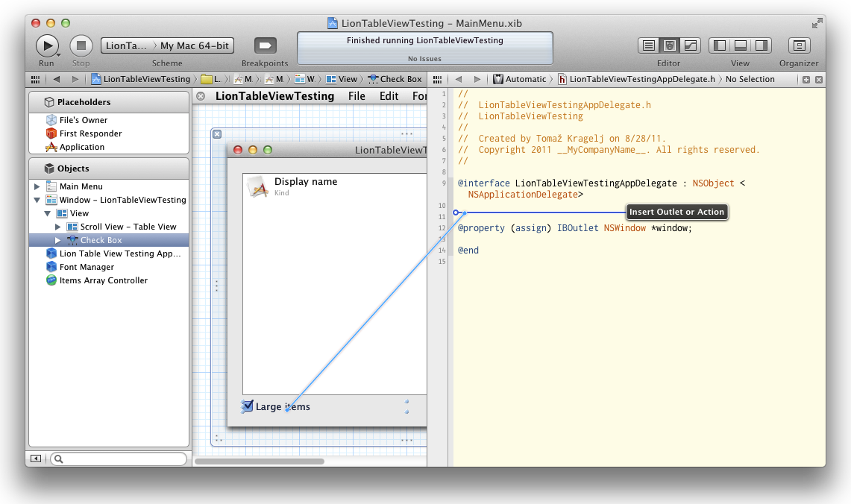Expand Scroll View – Table View row
851x504 pixels.
[x=58, y=227]
